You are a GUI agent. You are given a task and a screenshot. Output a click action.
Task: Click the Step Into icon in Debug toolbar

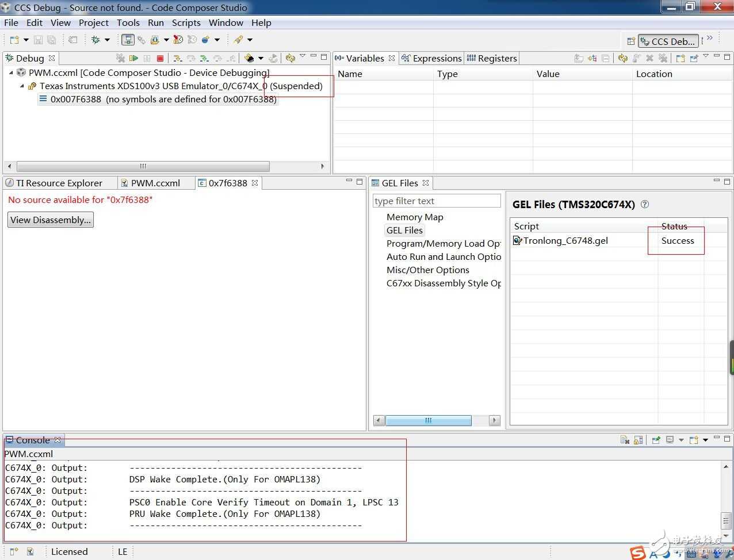pos(178,58)
